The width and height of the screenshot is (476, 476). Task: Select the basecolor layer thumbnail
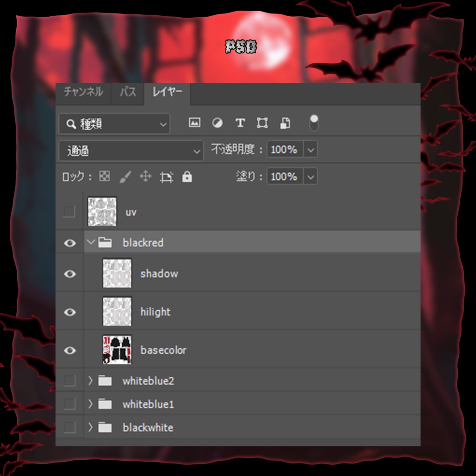coord(117,350)
